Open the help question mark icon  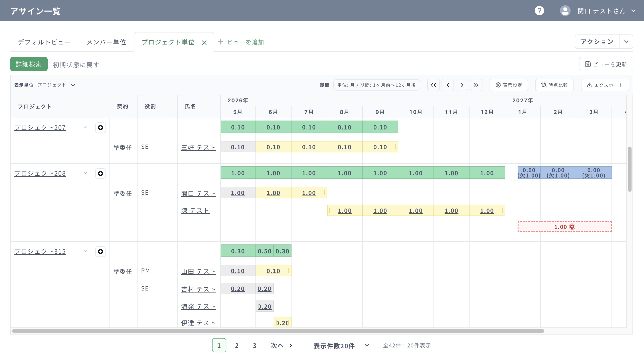click(x=539, y=11)
